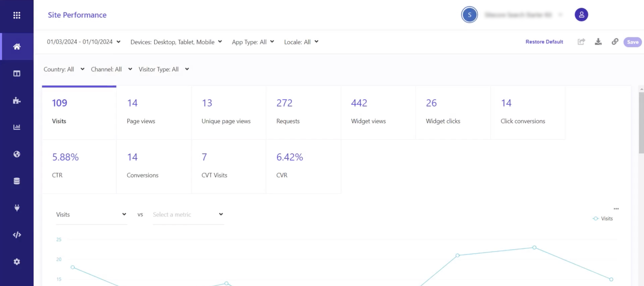
Task: Click the home icon in sidebar
Action: [17, 46]
